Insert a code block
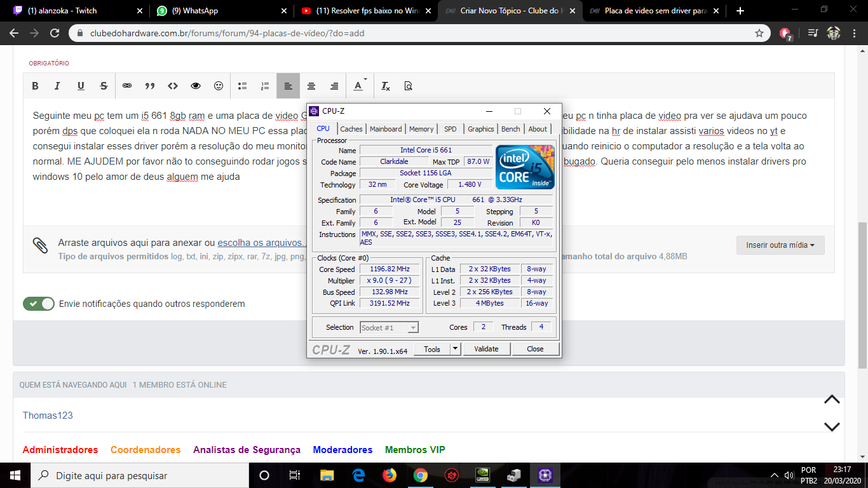This screenshot has width=868, height=488. pyautogui.click(x=173, y=86)
